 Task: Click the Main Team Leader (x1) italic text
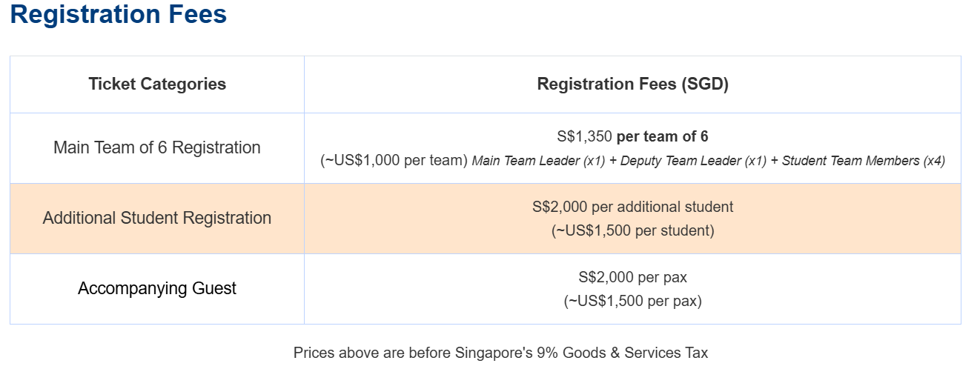(x=538, y=160)
